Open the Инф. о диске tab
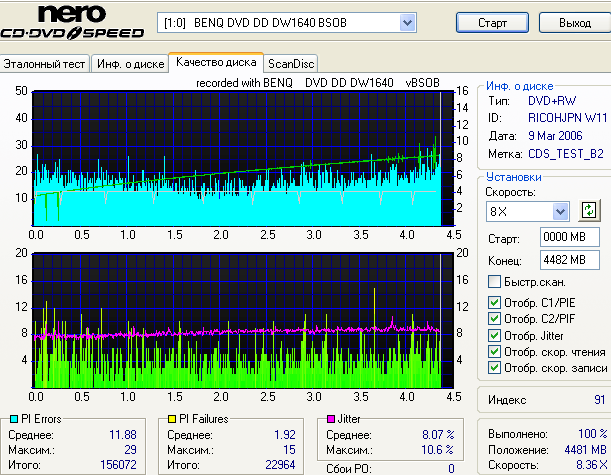Viewport: 611px width, 475px height. point(131,64)
